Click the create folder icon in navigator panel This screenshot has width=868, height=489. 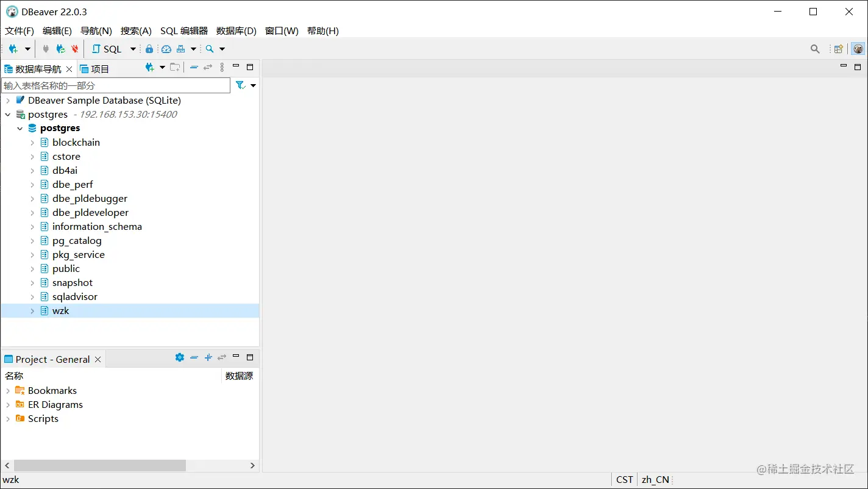coord(175,67)
